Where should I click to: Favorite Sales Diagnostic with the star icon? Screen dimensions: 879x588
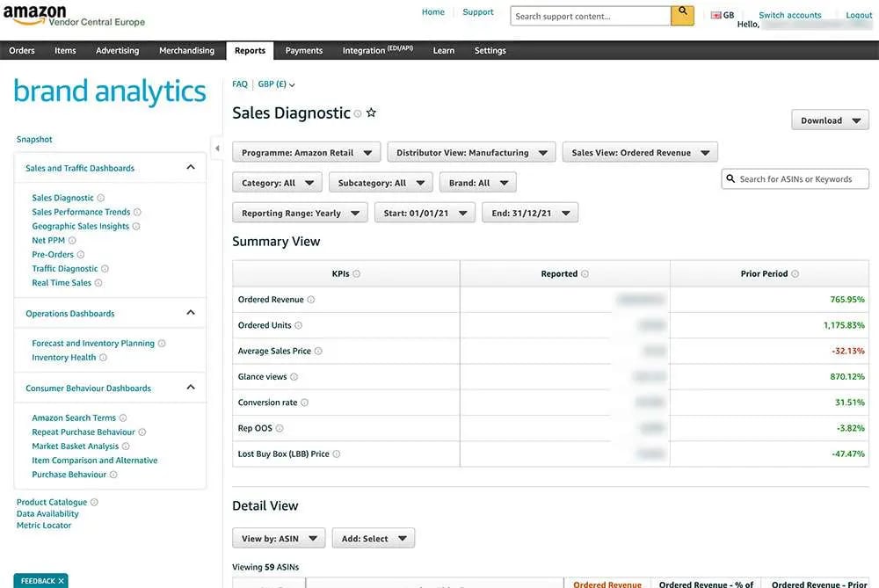371,113
